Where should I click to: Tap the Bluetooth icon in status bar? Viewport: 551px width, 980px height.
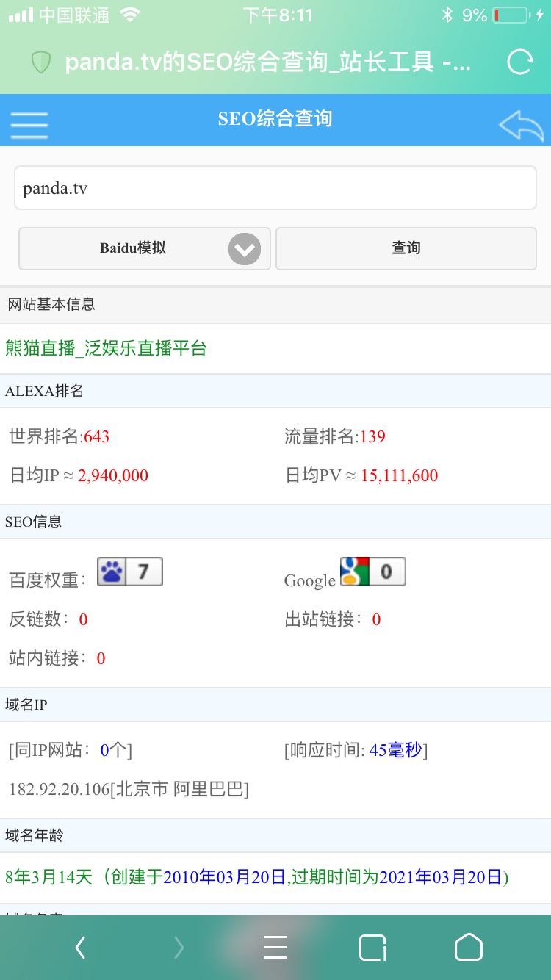[x=447, y=15]
